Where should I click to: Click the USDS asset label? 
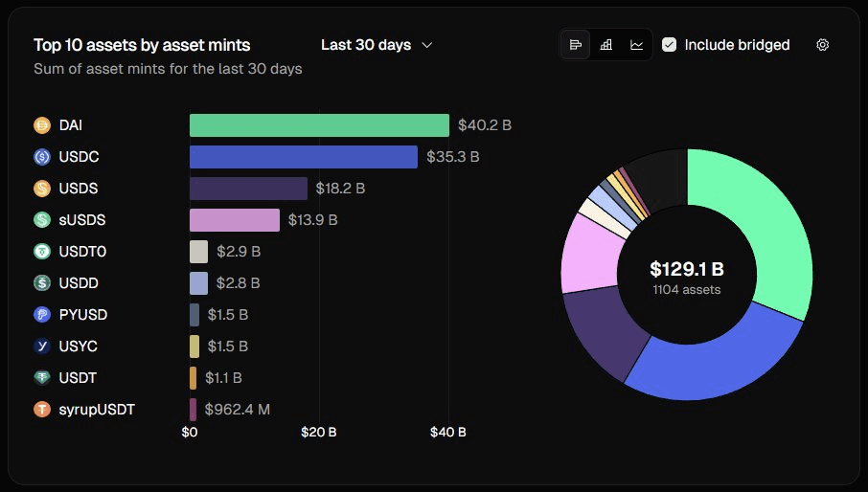[x=79, y=189]
